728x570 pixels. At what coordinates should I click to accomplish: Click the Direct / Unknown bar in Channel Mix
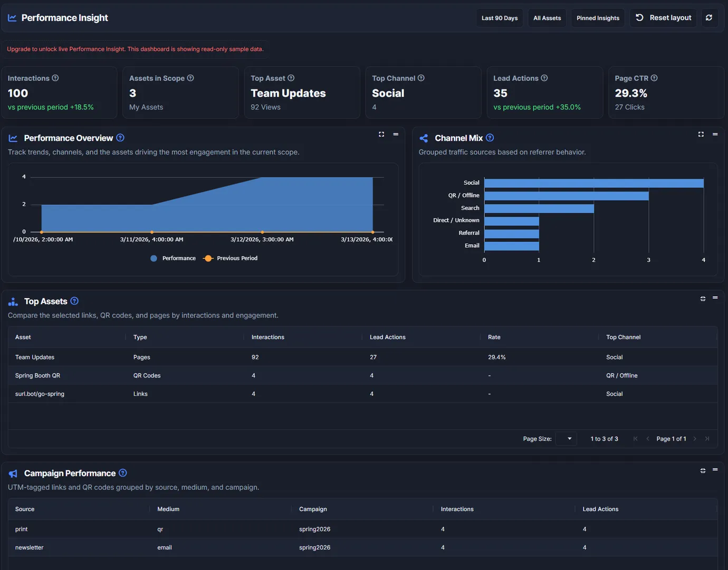pos(512,221)
